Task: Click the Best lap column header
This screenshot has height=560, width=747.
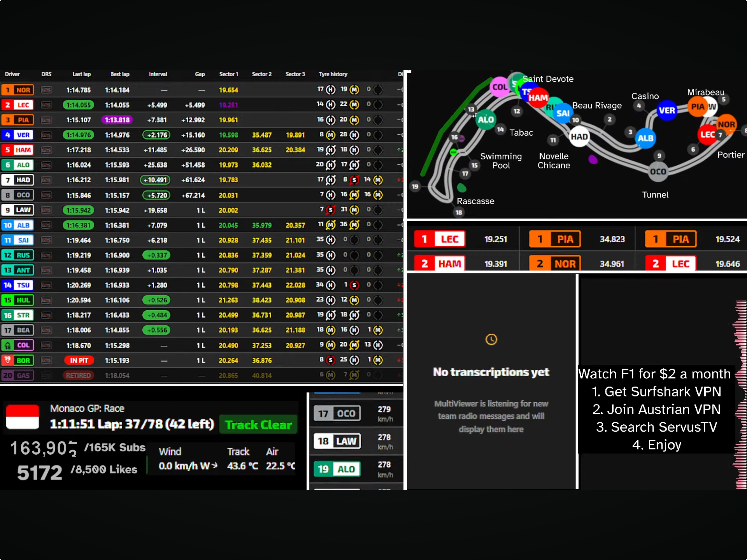Action: click(120, 74)
